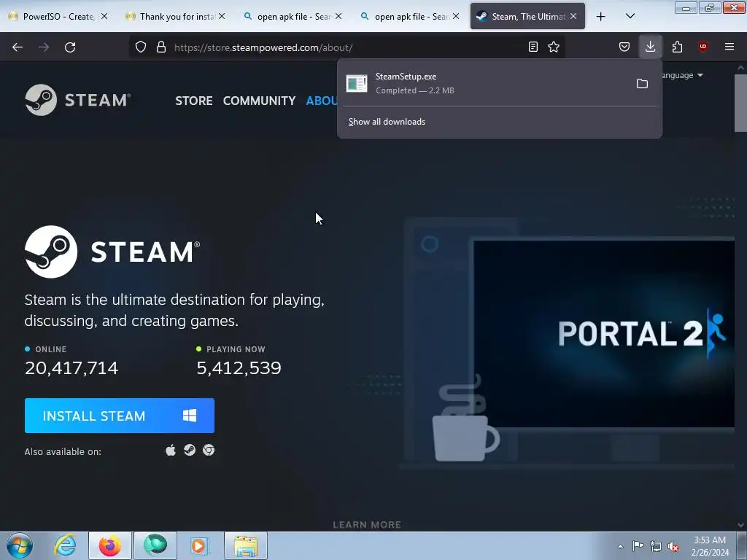
Task: Close the Steam, The Ultimate tab
Action: [x=573, y=17]
